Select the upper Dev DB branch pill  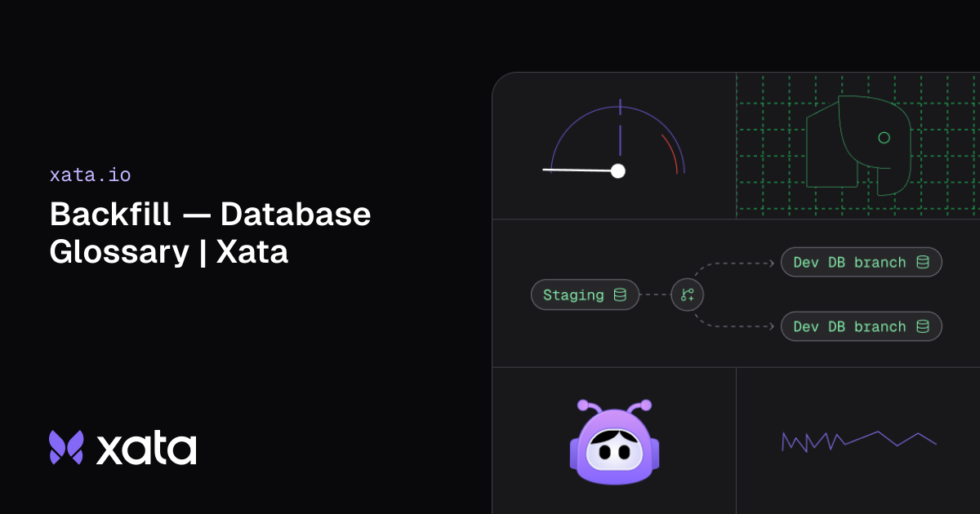coord(862,263)
